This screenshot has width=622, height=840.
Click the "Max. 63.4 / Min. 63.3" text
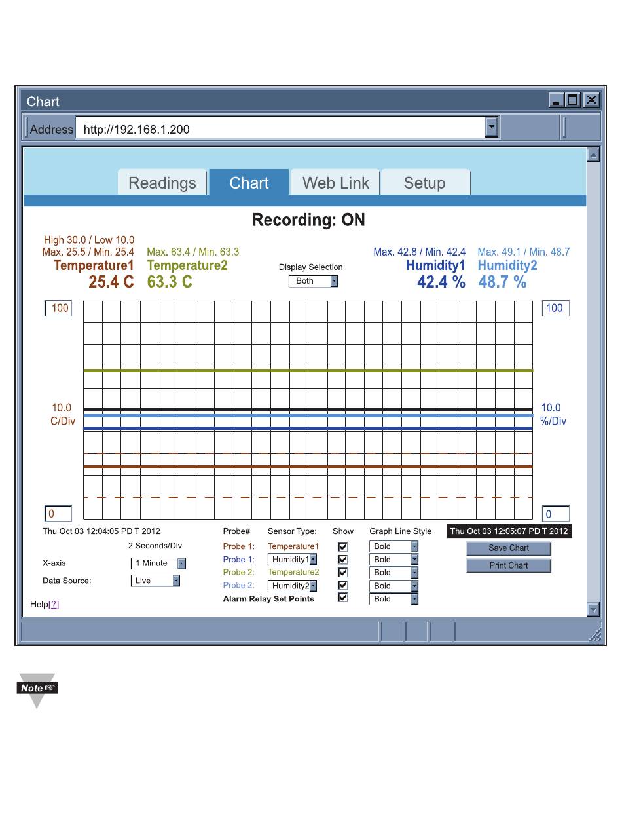(193, 252)
